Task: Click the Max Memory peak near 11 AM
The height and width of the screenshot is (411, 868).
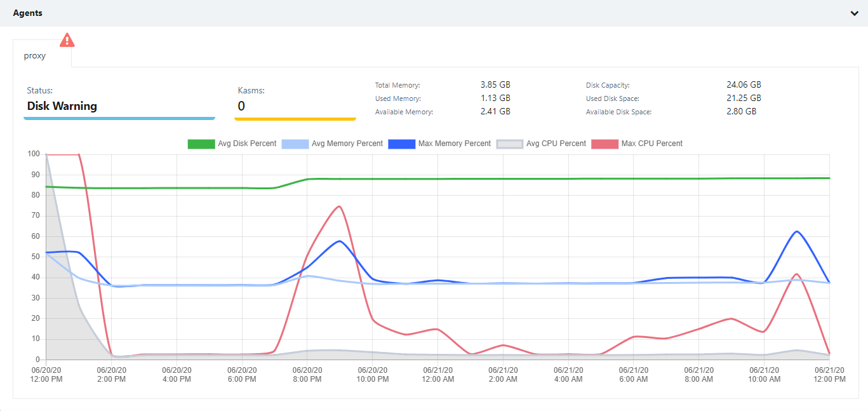Action: (x=796, y=231)
